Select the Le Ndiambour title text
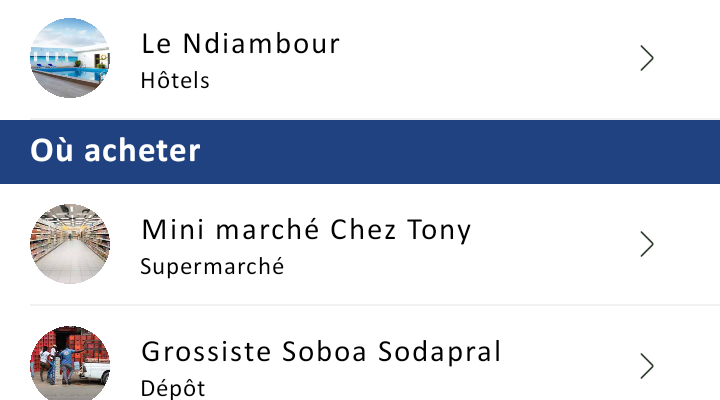Image resolution: width=720 pixels, height=400 pixels. pos(240,44)
